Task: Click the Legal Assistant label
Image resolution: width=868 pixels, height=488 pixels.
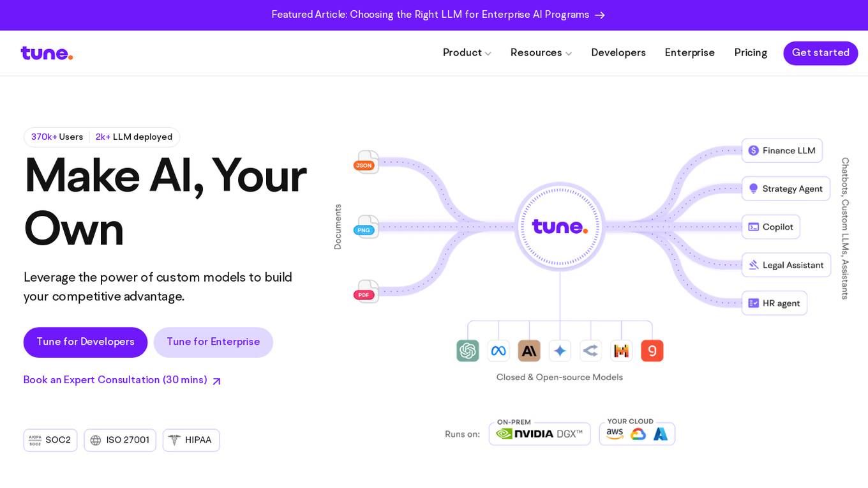Action: click(793, 265)
